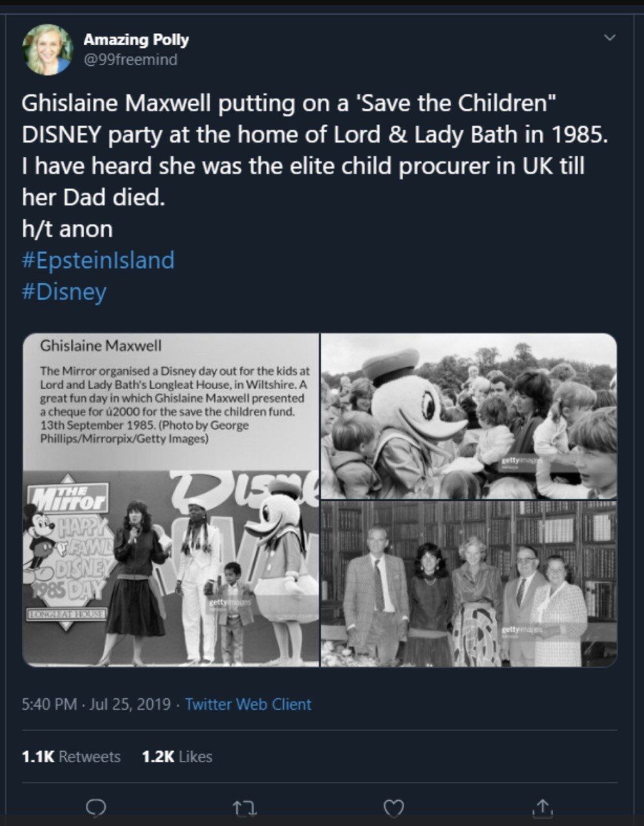Click Amazing Polly's profile avatar
Image resolution: width=644 pixels, height=826 pixels.
pos(47,50)
